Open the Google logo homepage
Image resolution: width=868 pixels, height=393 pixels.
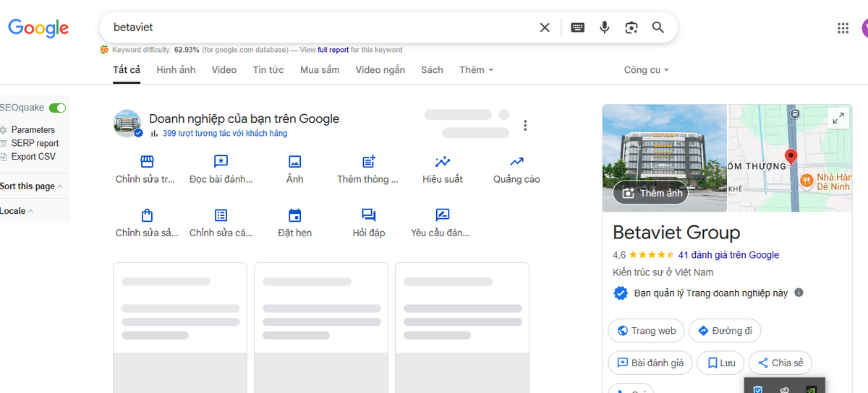point(38,28)
